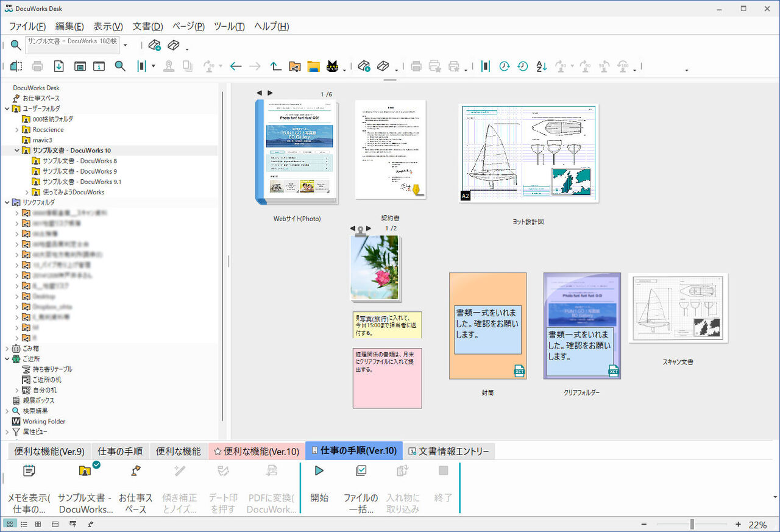Collapse the リンクフォルダ tree node
The height and width of the screenshot is (532, 780).
7,202
